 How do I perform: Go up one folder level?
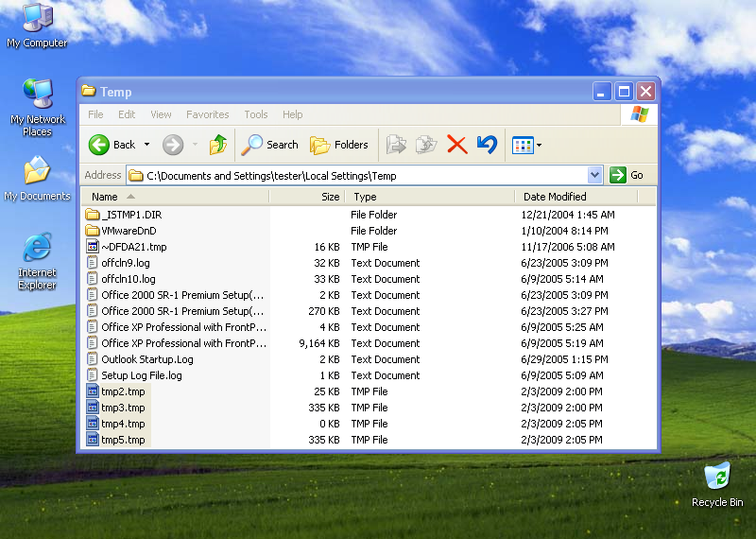(x=218, y=145)
